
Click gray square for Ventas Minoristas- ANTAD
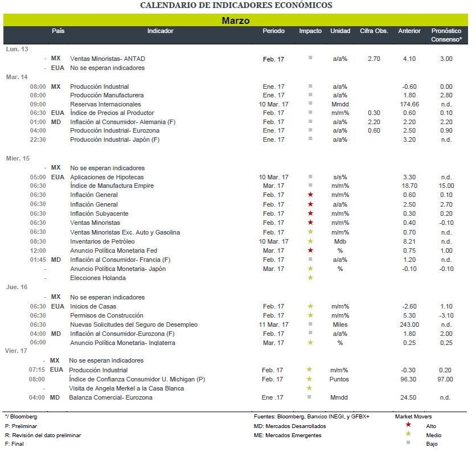coord(310,57)
